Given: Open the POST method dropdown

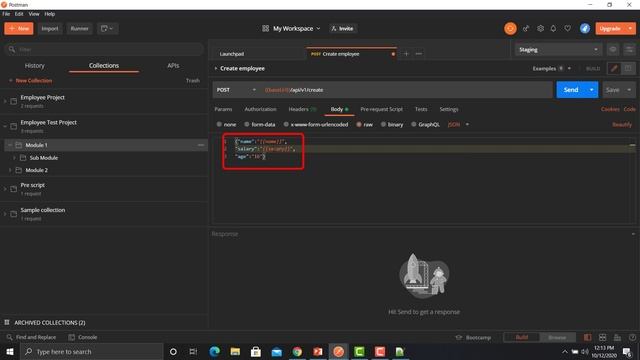Looking at the screenshot, I should [236, 90].
